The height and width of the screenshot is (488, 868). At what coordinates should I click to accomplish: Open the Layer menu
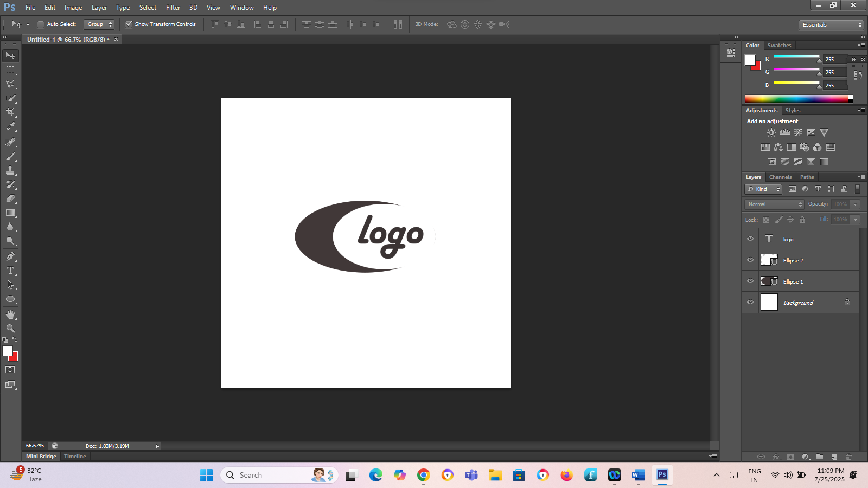coord(99,8)
